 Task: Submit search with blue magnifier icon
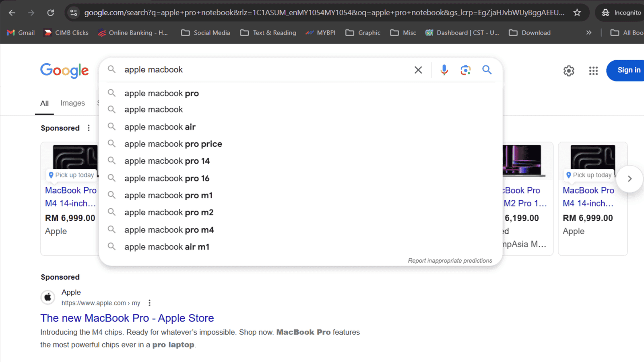[487, 70]
